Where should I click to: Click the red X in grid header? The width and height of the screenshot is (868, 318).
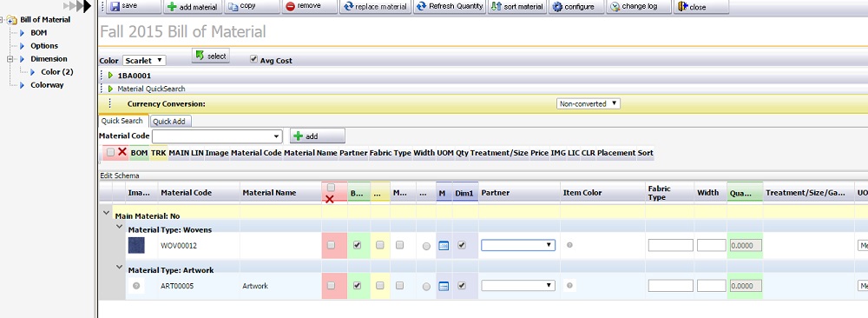(330, 199)
